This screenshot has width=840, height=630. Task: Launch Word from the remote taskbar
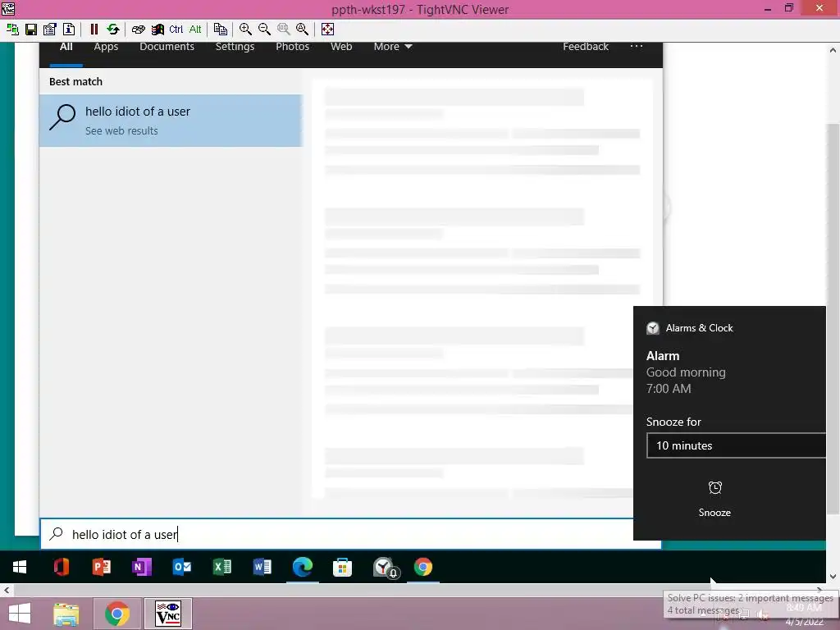pyautogui.click(x=262, y=567)
